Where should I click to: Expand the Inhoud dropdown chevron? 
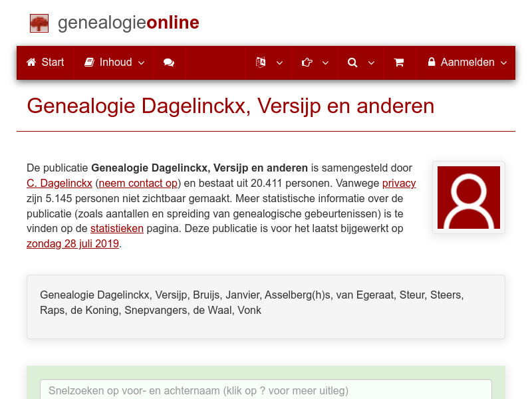click(x=142, y=63)
